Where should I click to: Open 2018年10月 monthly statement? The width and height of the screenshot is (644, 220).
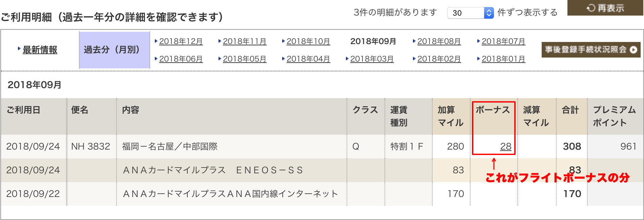pyautogui.click(x=308, y=41)
